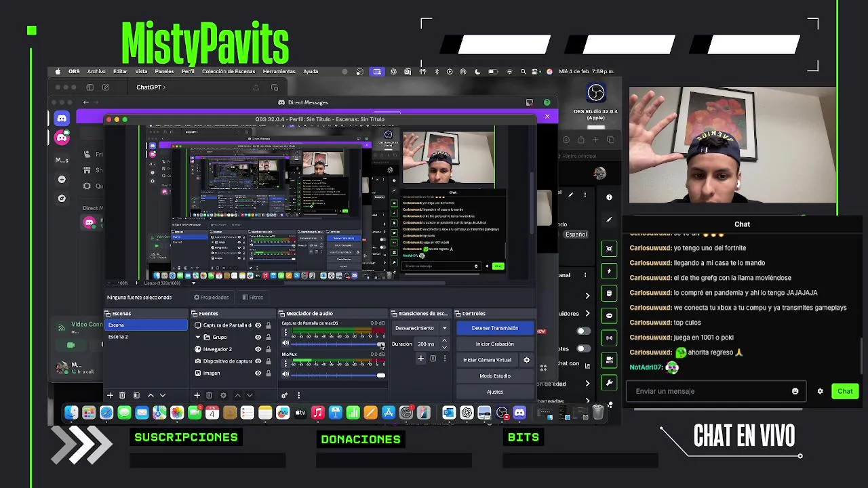Hide the Navegador 2 source

coord(258,349)
